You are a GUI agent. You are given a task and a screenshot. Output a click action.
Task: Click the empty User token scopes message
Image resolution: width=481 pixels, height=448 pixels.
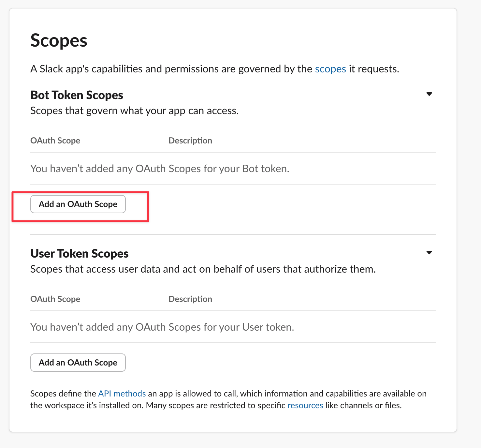[x=162, y=327]
